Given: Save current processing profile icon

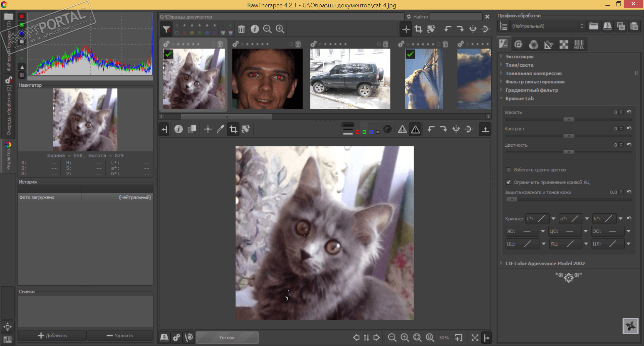Looking at the screenshot, I should click(x=607, y=26).
